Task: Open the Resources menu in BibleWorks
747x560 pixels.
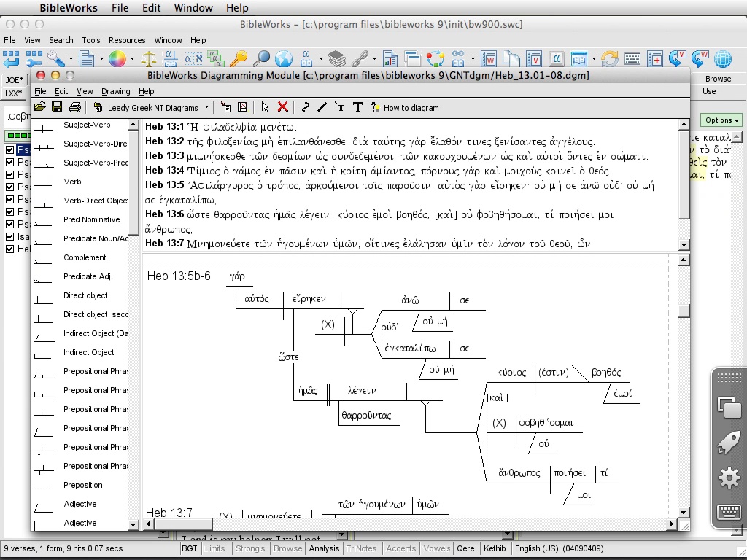Action: pos(127,40)
